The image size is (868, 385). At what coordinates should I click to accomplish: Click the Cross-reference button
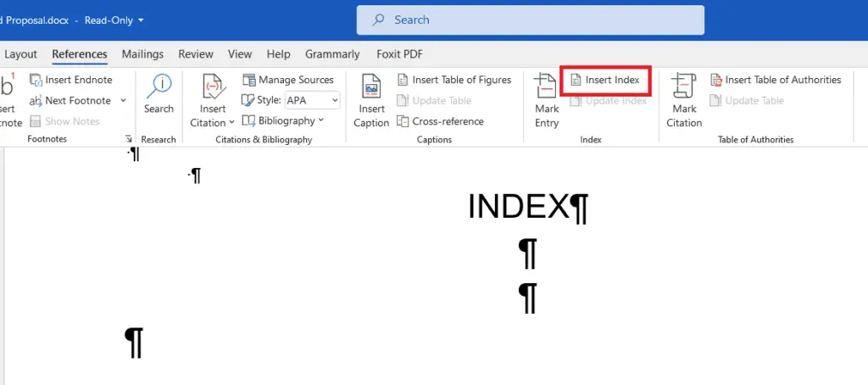pos(441,121)
